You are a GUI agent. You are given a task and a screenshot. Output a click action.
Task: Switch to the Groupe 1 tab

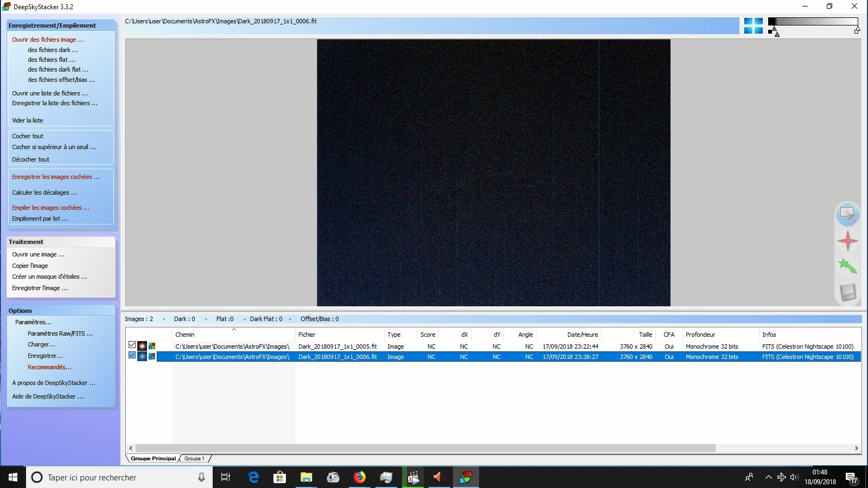coord(194,459)
